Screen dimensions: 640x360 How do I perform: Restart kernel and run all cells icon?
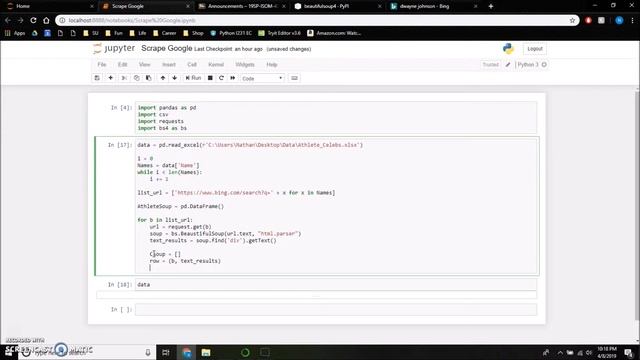233,78
